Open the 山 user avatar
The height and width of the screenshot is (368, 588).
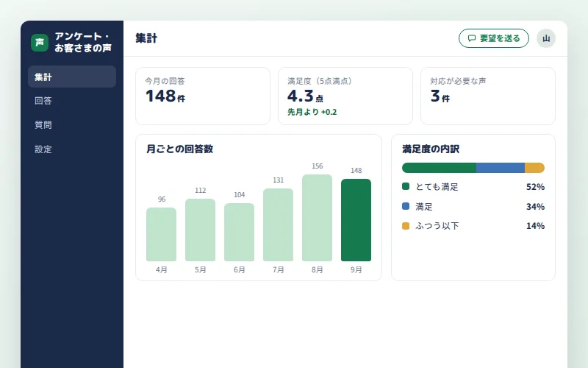[x=545, y=38]
